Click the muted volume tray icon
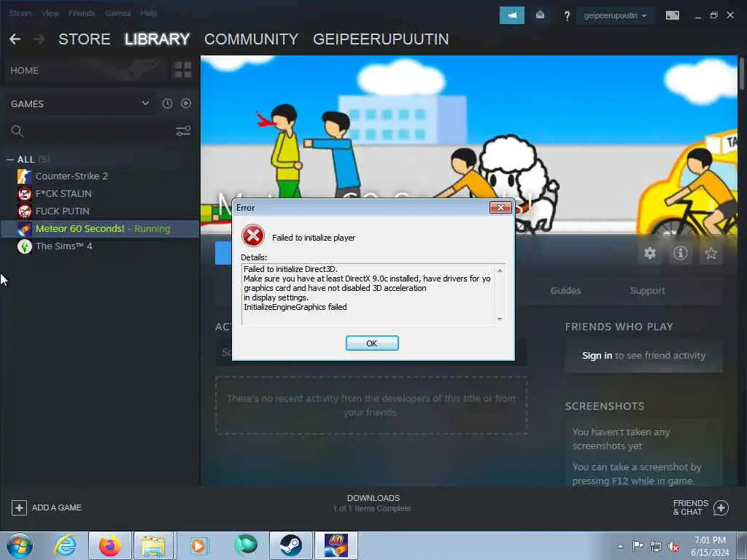The height and width of the screenshot is (560, 747). click(x=673, y=547)
